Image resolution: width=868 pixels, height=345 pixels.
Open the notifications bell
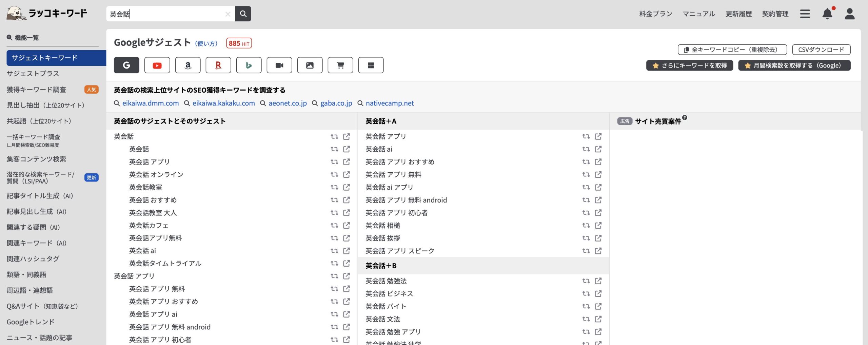[827, 14]
